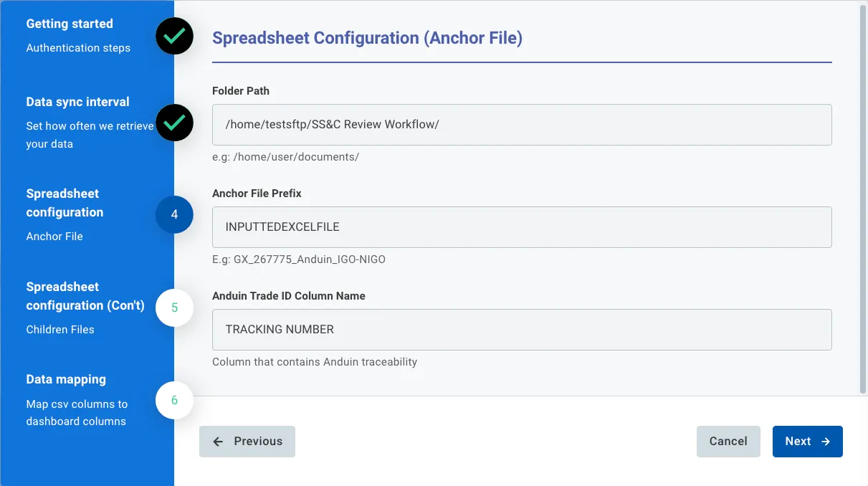Click the right arrow on Next button
The height and width of the screenshot is (486, 868).
click(826, 442)
